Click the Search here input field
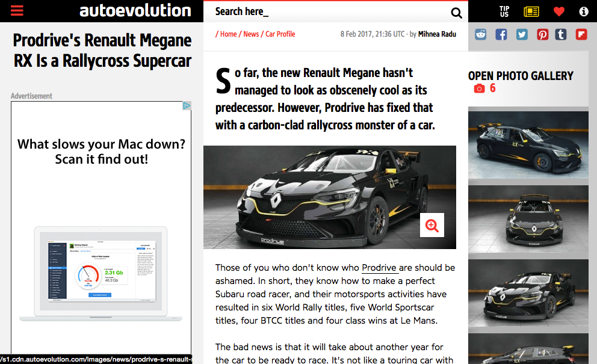The height and width of the screenshot is (364, 597). (x=329, y=12)
